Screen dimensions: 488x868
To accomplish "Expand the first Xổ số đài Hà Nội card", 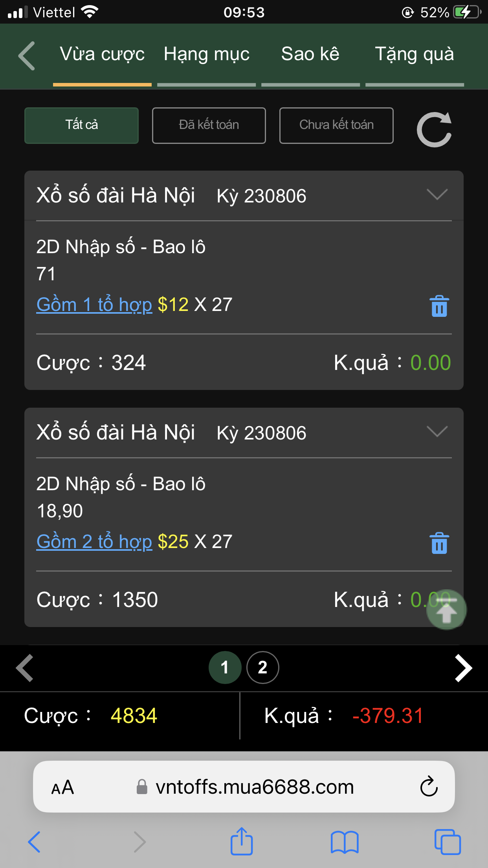I will click(437, 195).
